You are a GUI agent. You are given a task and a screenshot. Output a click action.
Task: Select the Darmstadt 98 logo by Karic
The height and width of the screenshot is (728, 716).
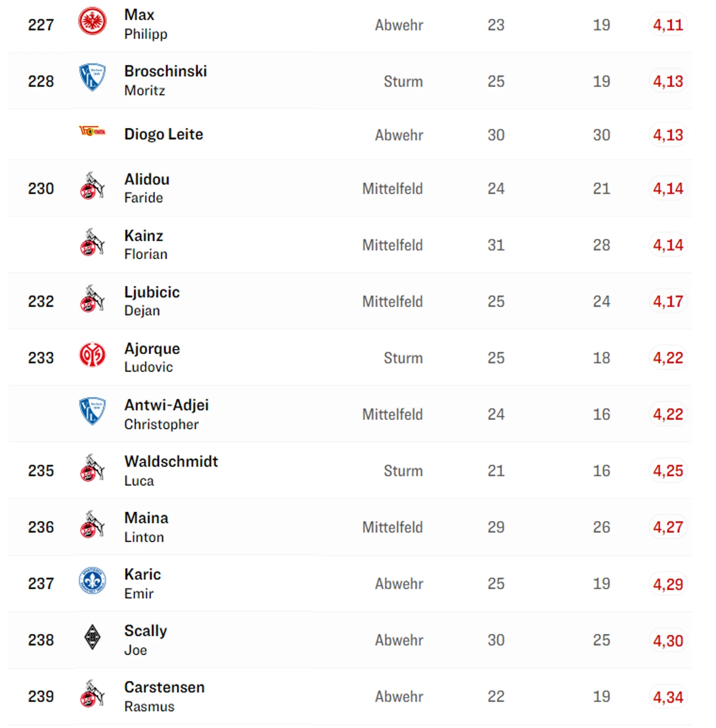coord(92,580)
